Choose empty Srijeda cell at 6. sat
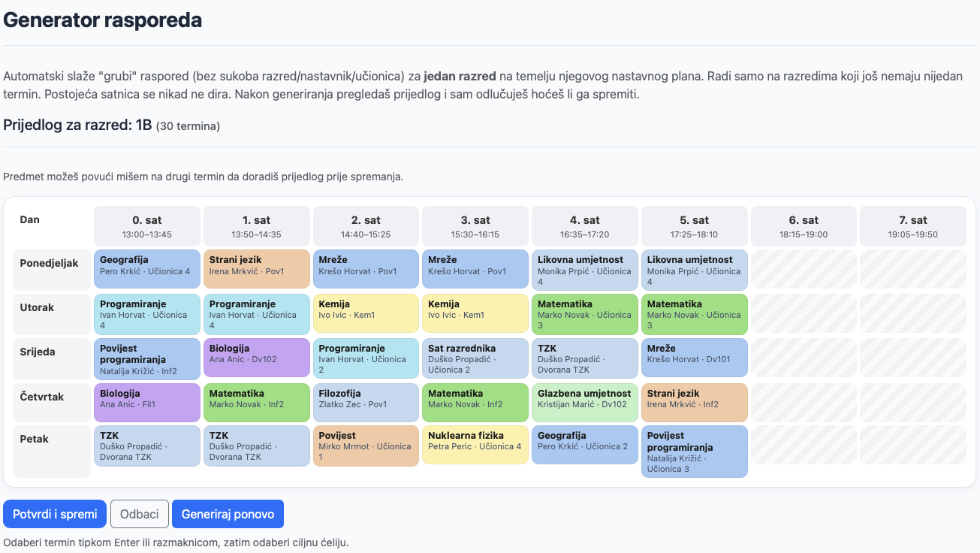Screen dimensions: 980x553 pos(804,358)
